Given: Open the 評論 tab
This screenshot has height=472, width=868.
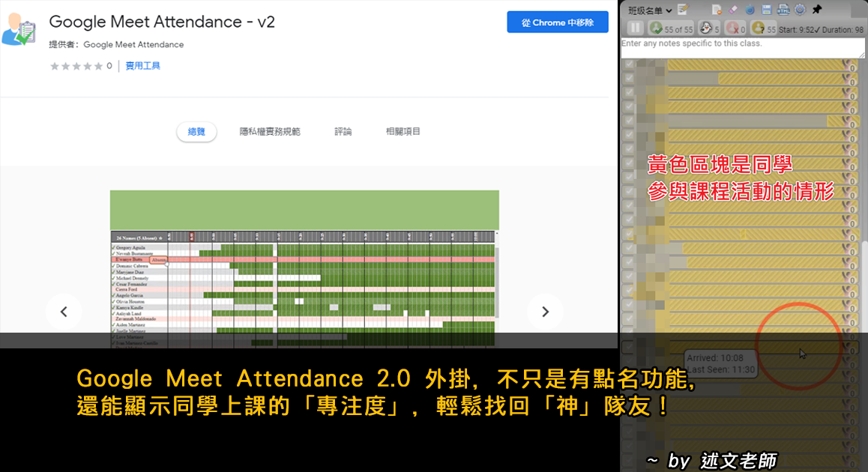Looking at the screenshot, I should [x=343, y=132].
